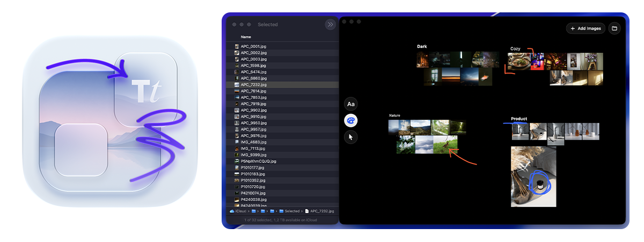Click the Nature group label on canvas

pyautogui.click(x=394, y=116)
